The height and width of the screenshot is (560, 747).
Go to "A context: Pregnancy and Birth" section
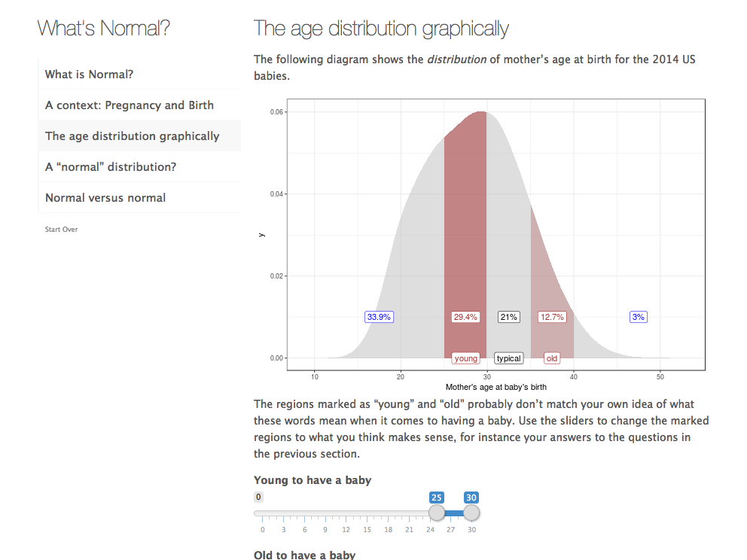[129, 105]
